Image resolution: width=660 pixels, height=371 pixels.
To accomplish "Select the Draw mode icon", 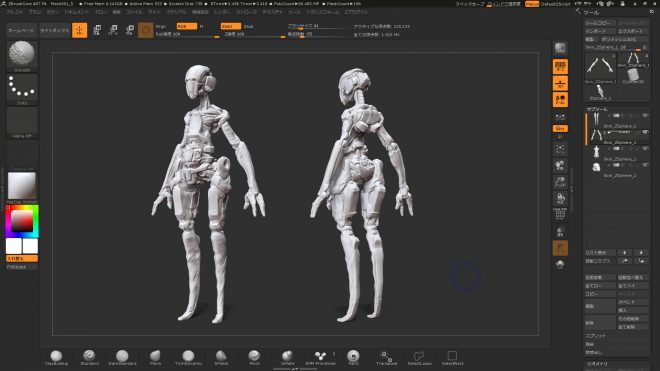I will click(80, 30).
